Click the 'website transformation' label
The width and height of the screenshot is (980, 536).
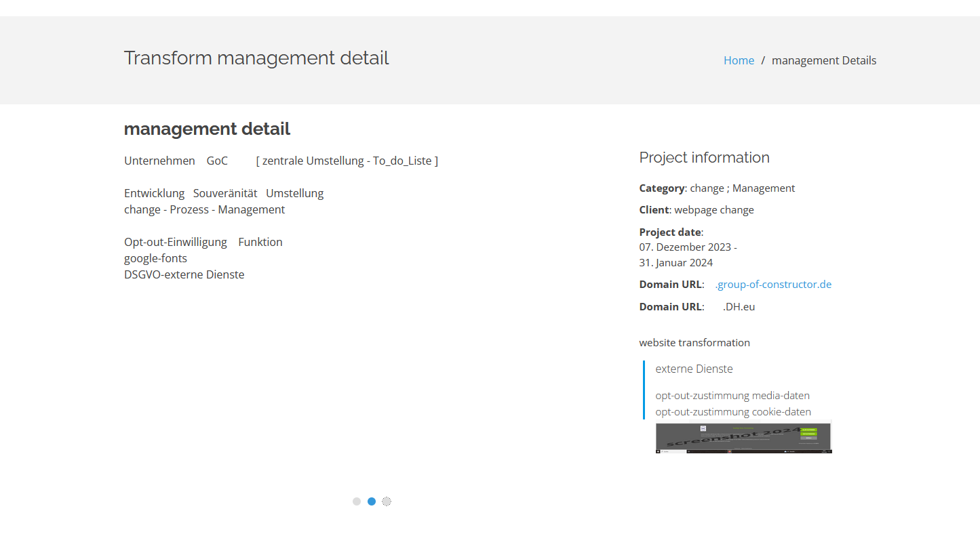pyautogui.click(x=694, y=343)
